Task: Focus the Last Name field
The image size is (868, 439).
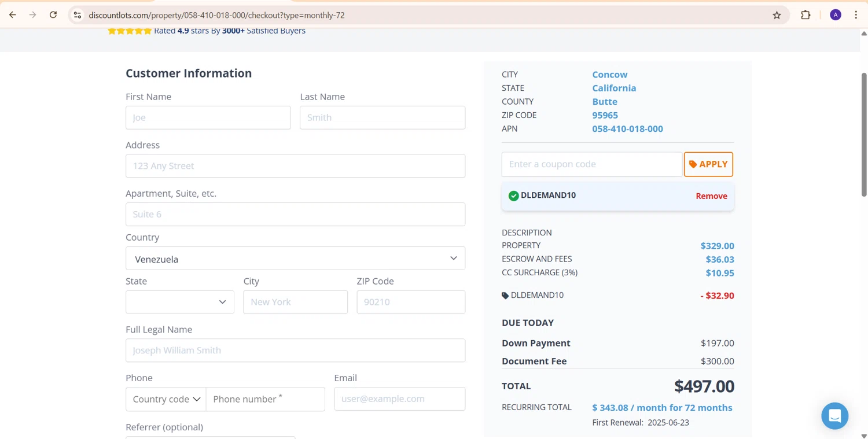Action: (382, 117)
